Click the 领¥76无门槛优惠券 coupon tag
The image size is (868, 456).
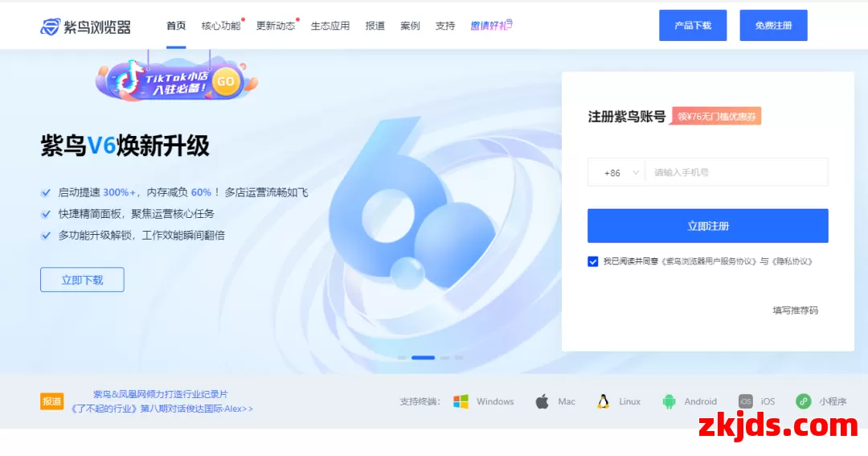(x=716, y=117)
